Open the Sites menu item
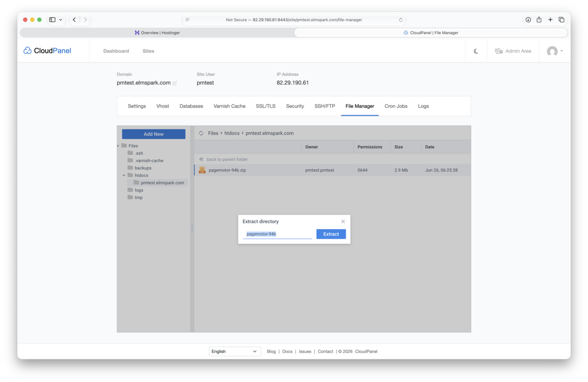This screenshot has height=382, width=588. point(148,51)
